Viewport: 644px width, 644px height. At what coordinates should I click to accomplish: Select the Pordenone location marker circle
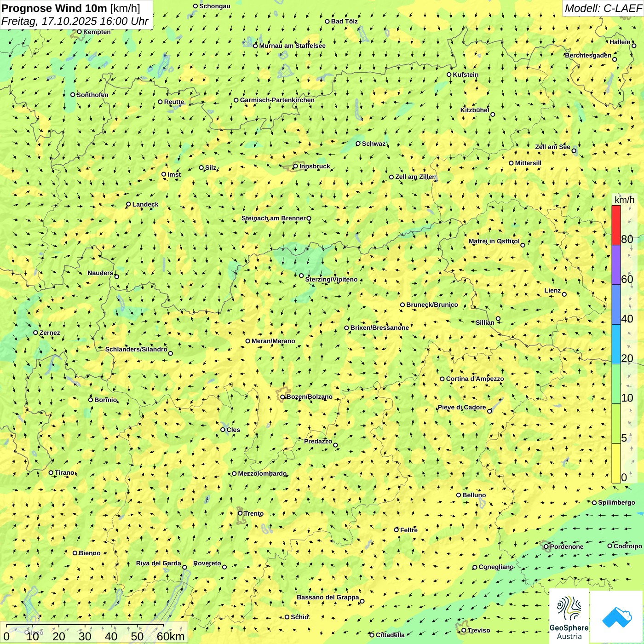pyautogui.click(x=546, y=546)
